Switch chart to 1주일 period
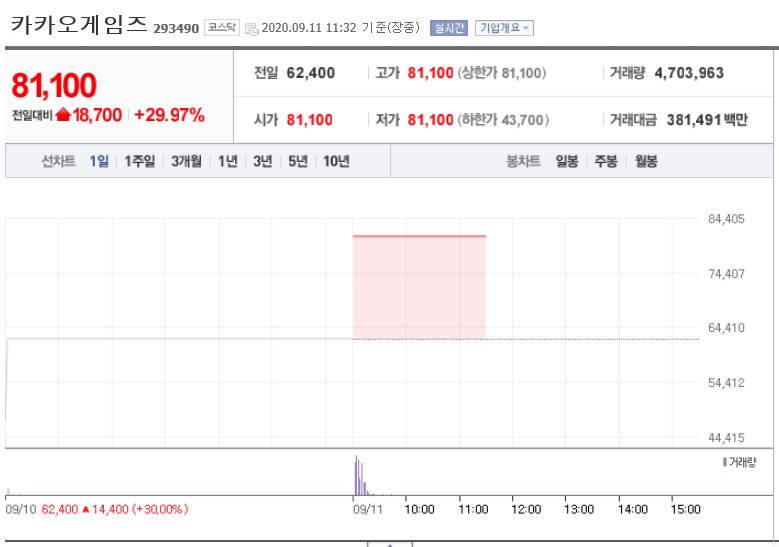Viewport: 779px width, 547px height. 140,161
